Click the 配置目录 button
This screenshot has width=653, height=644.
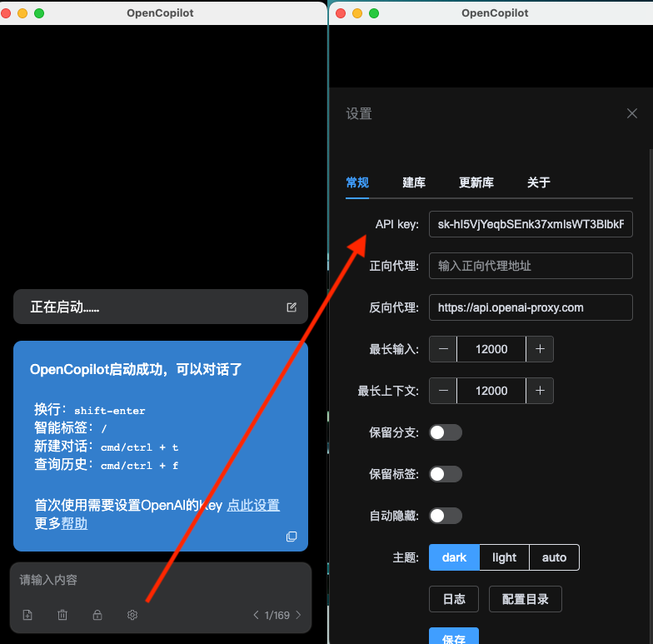coord(525,599)
